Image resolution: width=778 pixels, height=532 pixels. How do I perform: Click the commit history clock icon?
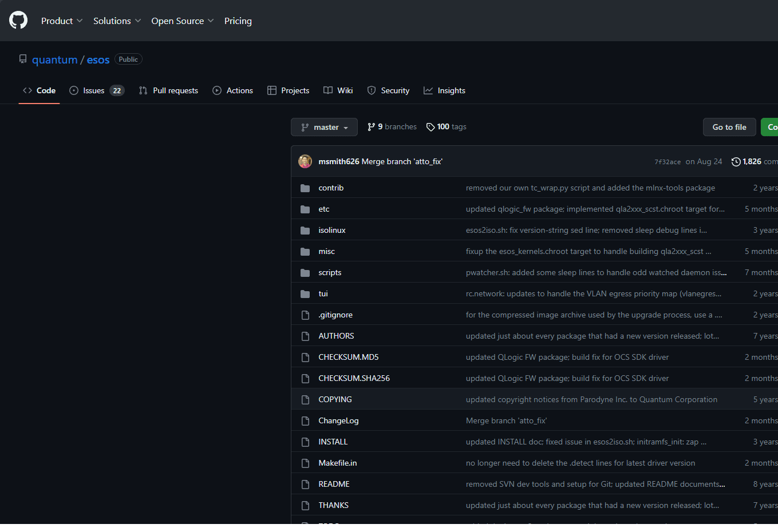pyautogui.click(x=736, y=162)
